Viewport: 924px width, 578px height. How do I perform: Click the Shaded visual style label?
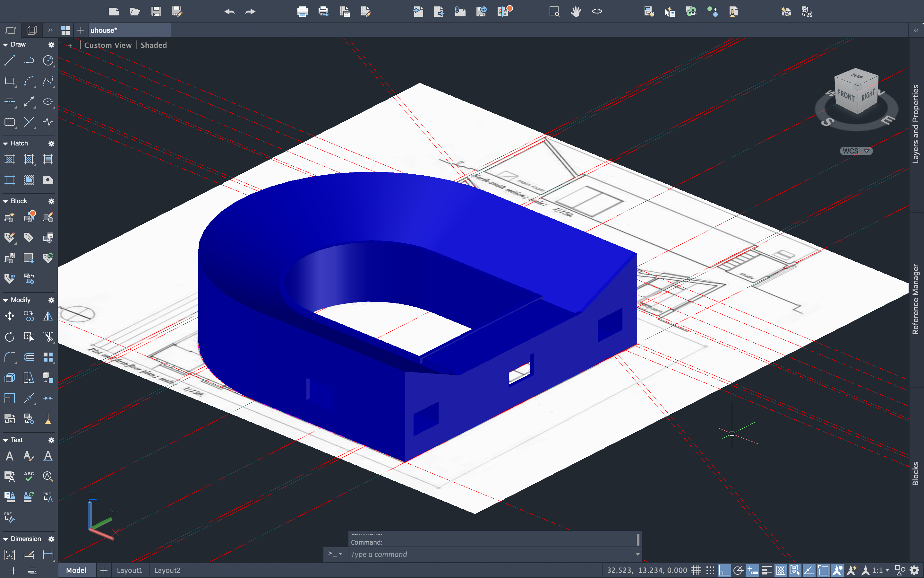[154, 45]
